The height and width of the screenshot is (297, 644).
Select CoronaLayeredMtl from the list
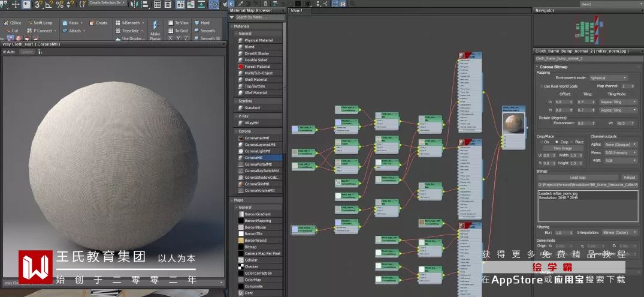point(259,145)
